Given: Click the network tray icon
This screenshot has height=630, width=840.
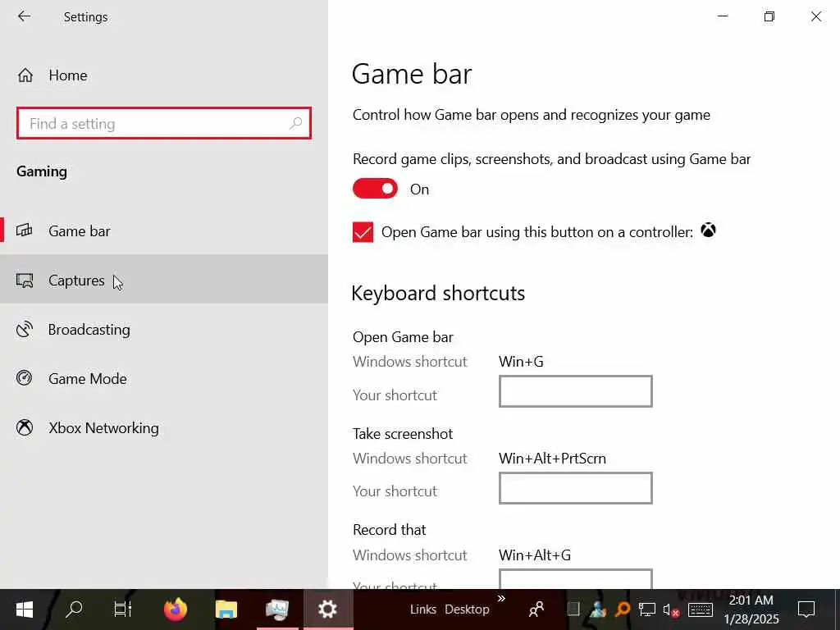Looking at the screenshot, I should point(646,609).
